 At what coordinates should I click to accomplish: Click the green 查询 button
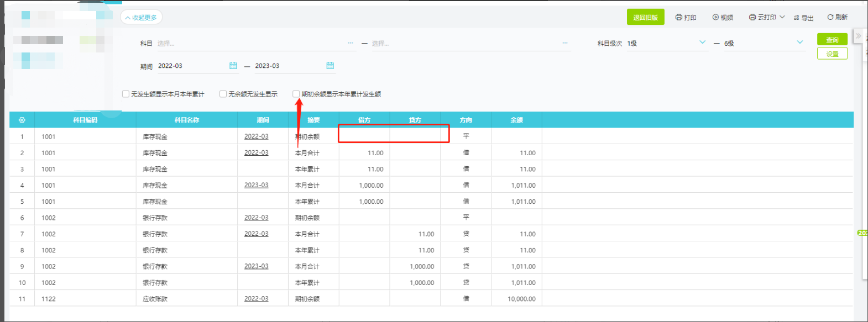pyautogui.click(x=832, y=40)
